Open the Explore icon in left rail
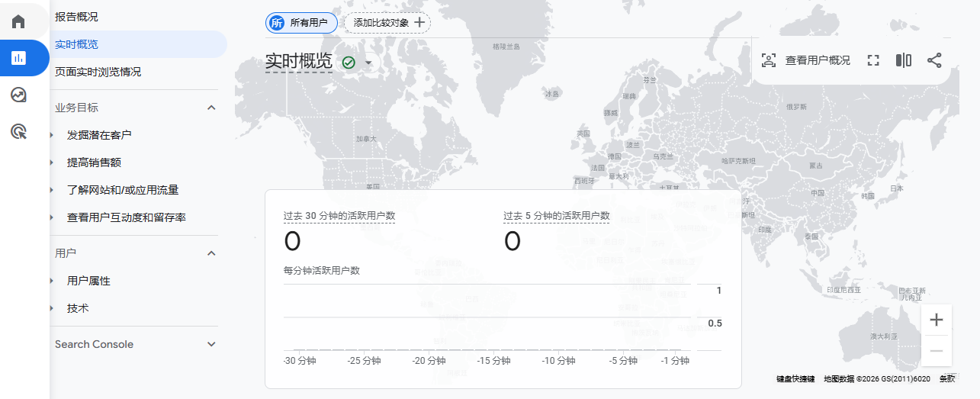Viewport: 980px width, 399px height. point(18,95)
